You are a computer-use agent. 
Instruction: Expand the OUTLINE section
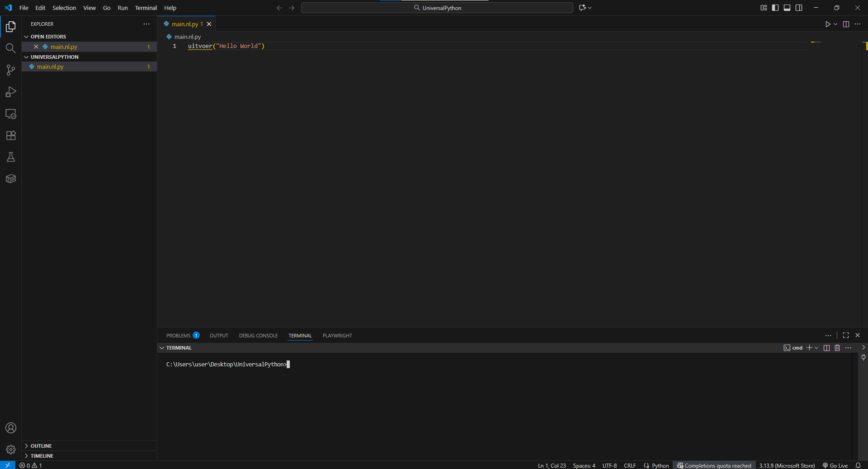pos(27,445)
